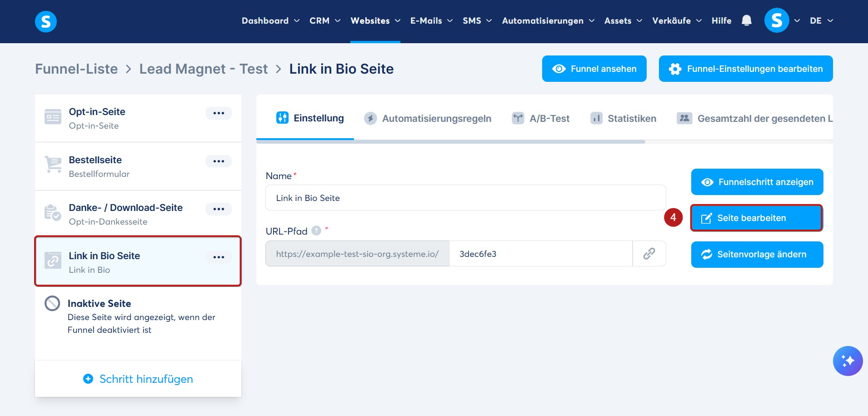
Task: Select the Opt-in-Seite funnel step
Action: click(x=138, y=118)
